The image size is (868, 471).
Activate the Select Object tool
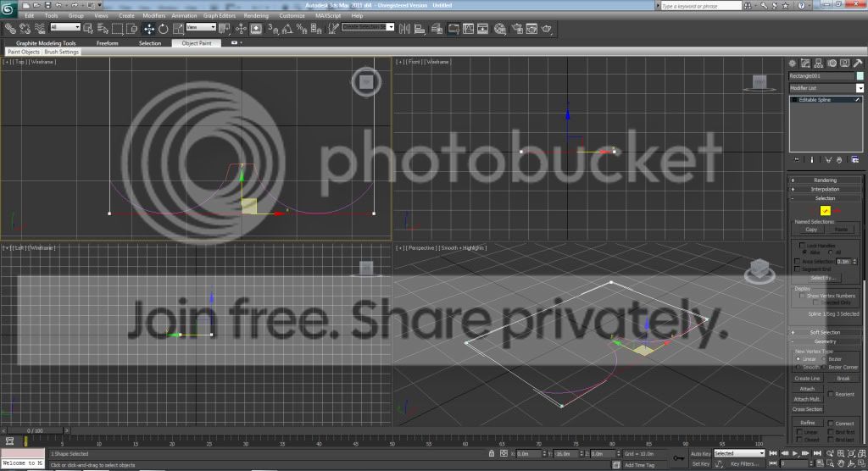(x=88, y=29)
